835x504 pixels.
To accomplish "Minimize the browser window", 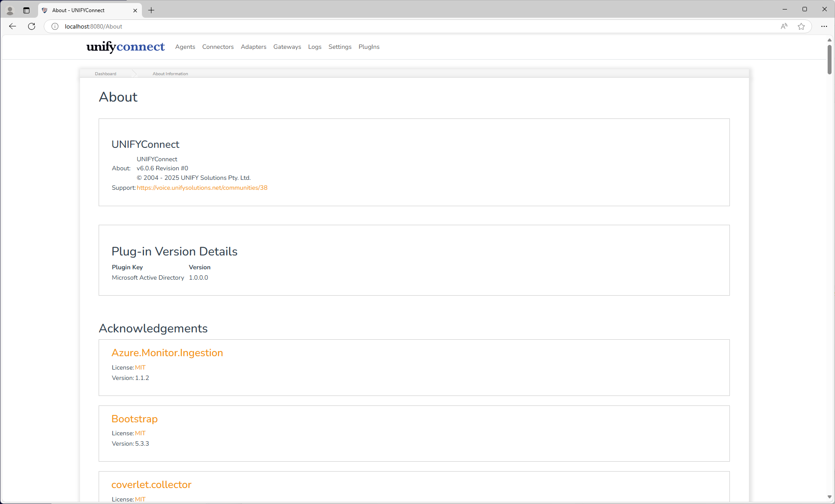I will (x=785, y=9).
